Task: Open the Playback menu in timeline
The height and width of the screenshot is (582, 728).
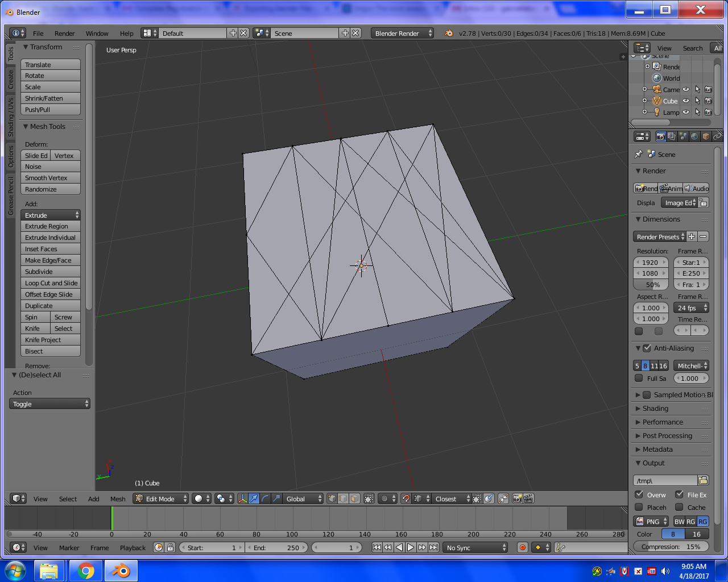Action: pyautogui.click(x=133, y=547)
